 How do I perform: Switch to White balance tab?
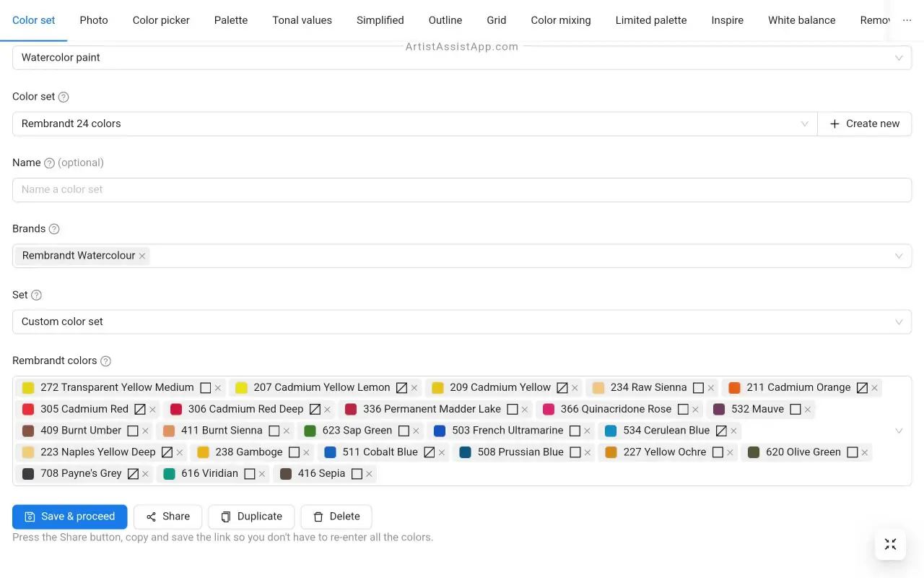(x=801, y=20)
